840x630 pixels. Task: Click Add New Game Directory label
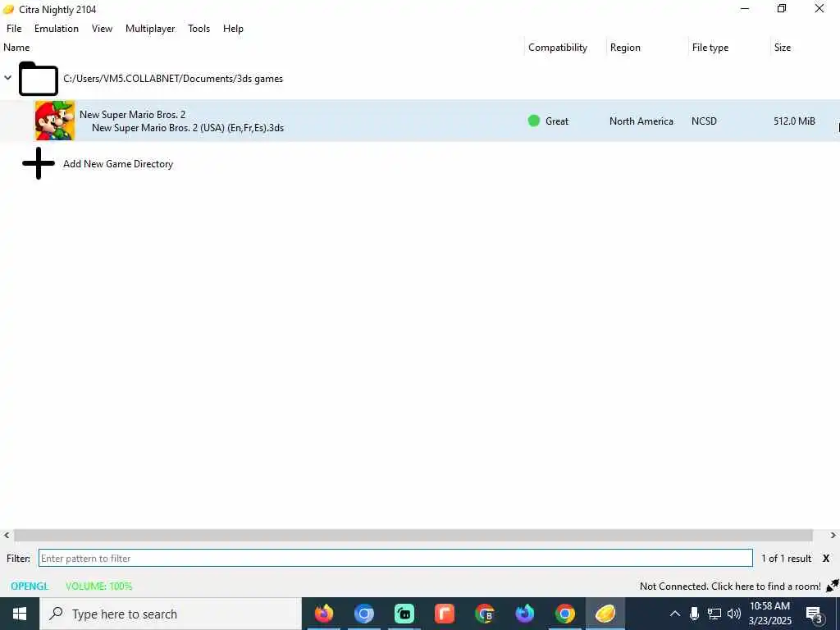pos(118,164)
